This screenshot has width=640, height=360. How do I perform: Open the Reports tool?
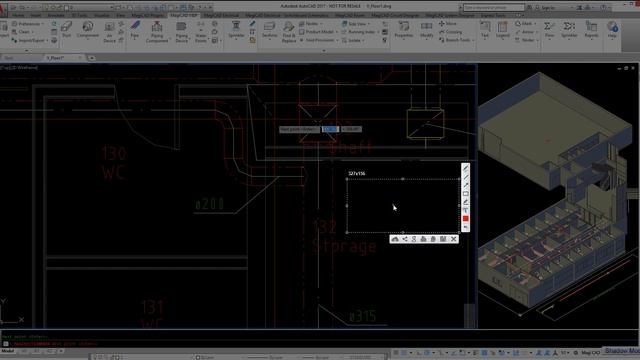[591, 29]
